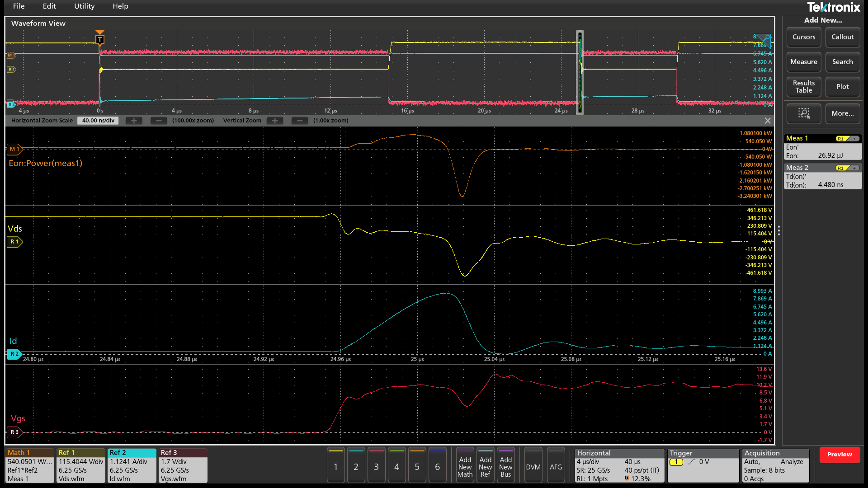
Task: Open the File menu
Action: pyautogui.click(x=19, y=6)
